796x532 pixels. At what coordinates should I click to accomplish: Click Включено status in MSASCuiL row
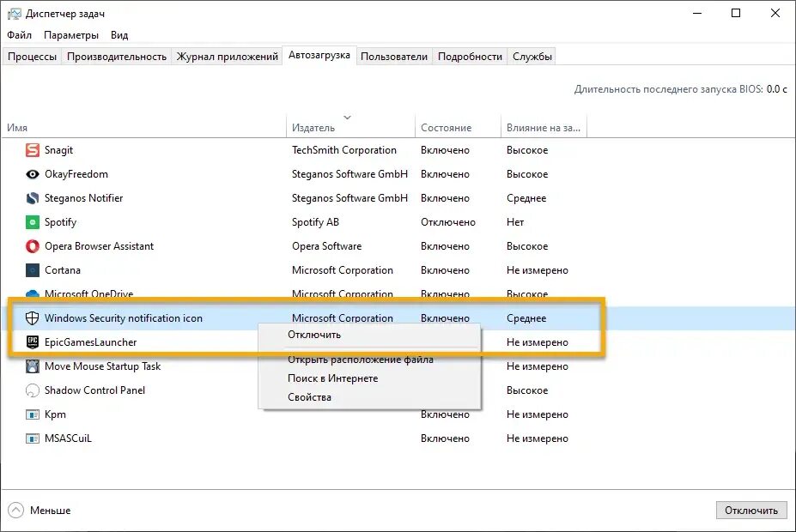tap(445, 438)
